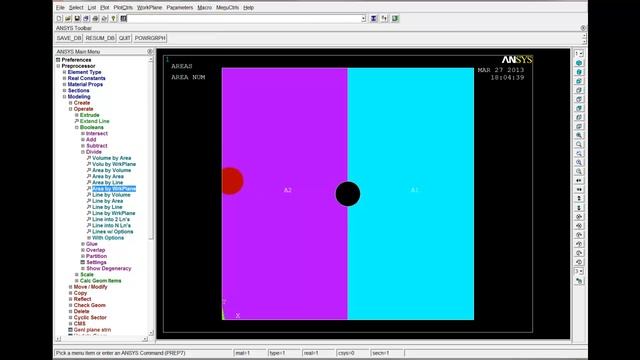This screenshot has height=360, width=640.
Task: Click the ANSYS Help question-mark icon
Action: [113, 18]
